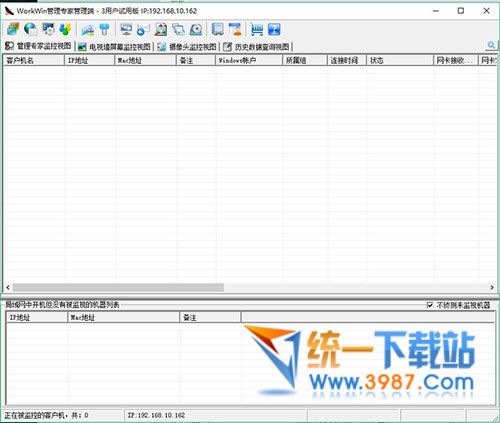Click the globe web monitoring toolbar icon

tap(30, 29)
